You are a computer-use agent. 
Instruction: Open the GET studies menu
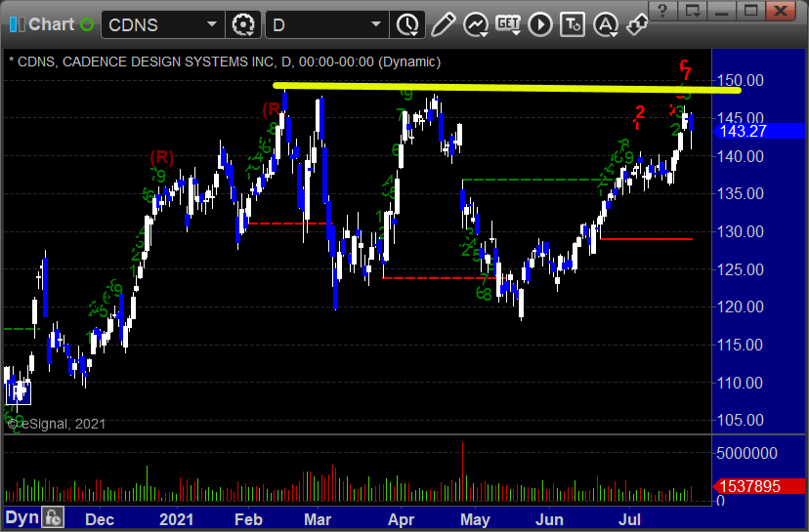[508, 24]
